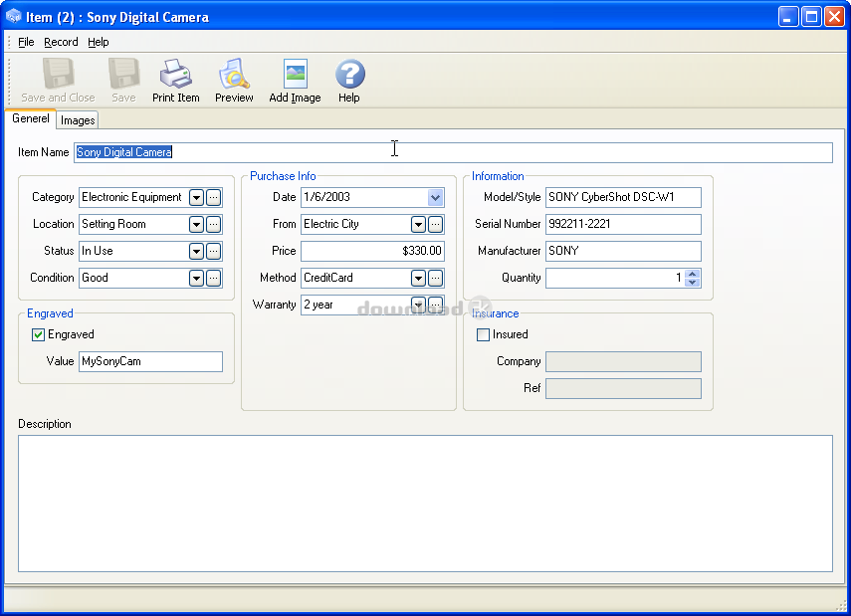Open the Preview magnifier icon
The image size is (851, 616).
click(x=234, y=74)
